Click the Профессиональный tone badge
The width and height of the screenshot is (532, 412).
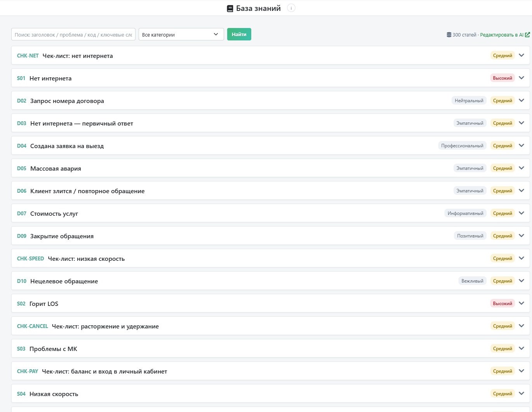[462, 146]
